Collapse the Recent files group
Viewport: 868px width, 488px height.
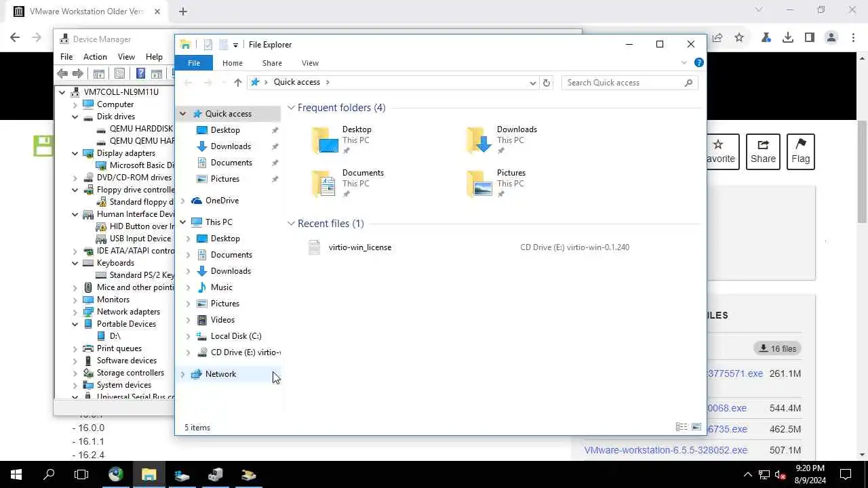click(x=292, y=224)
